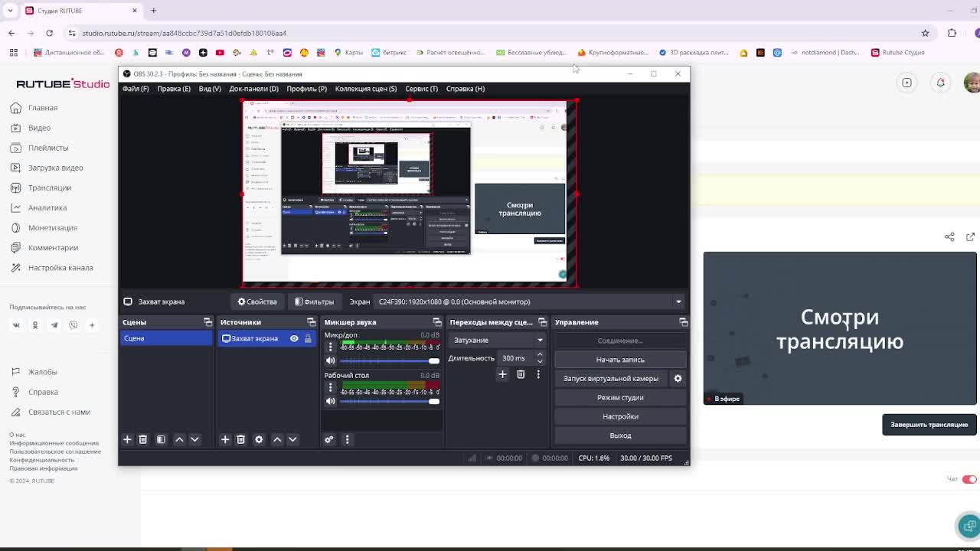Undock the Источники panel

pos(311,322)
